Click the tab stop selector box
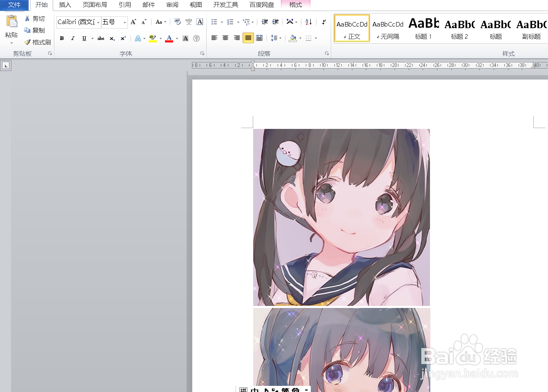548x392 pixels. point(6,66)
